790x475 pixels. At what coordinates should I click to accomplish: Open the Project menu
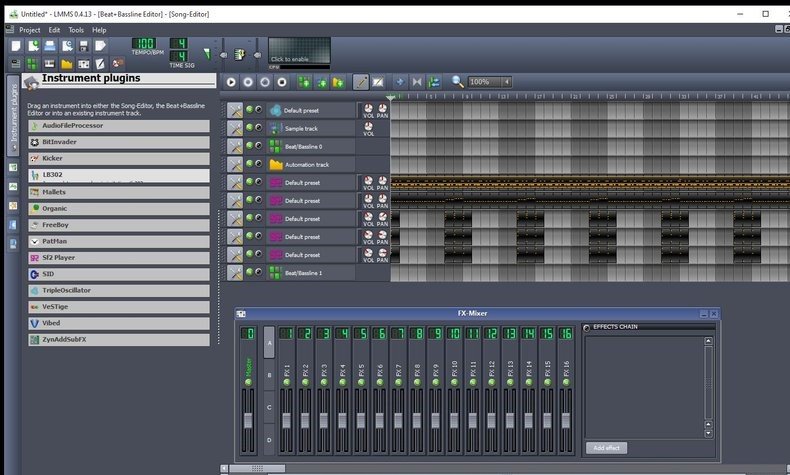(x=29, y=30)
